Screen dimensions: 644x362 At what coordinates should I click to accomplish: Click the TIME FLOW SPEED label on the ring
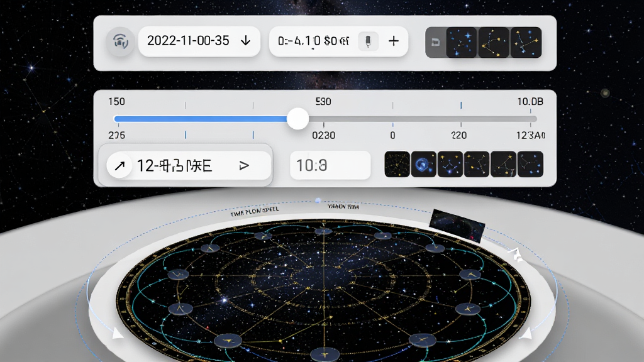254,212
